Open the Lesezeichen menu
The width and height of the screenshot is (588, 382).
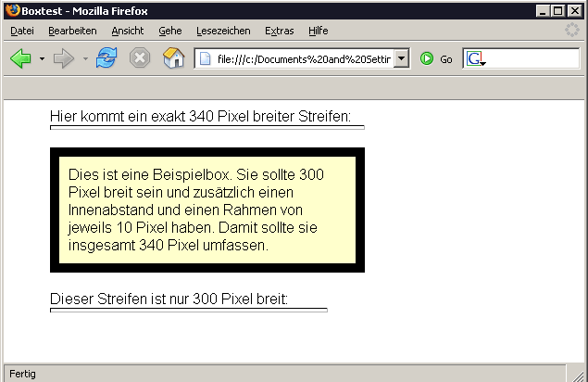(222, 31)
